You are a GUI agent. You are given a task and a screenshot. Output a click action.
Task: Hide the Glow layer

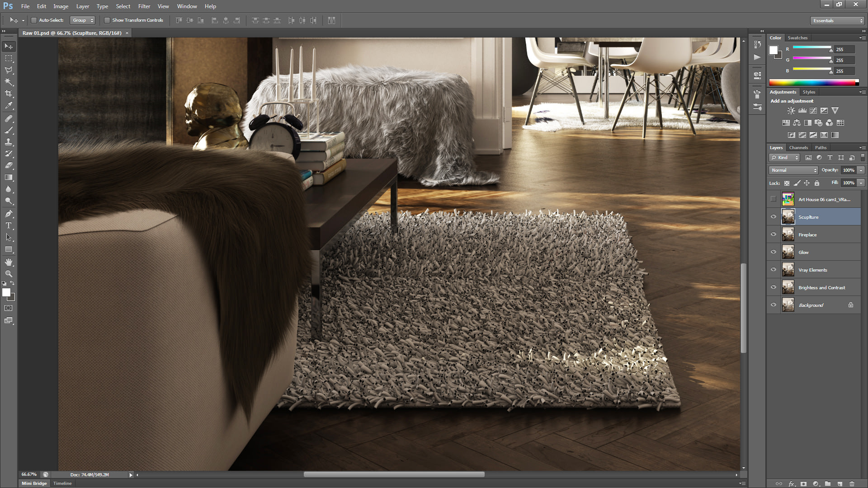773,252
